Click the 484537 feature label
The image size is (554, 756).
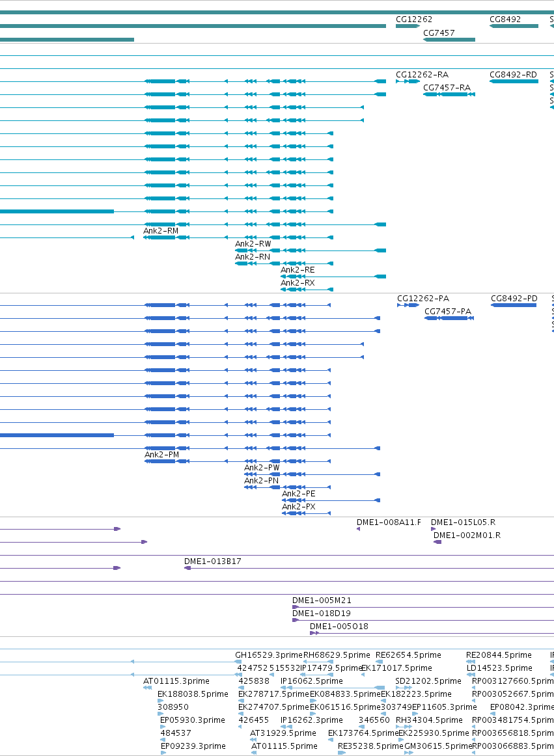pyautogui.click(x=175, y=733)
